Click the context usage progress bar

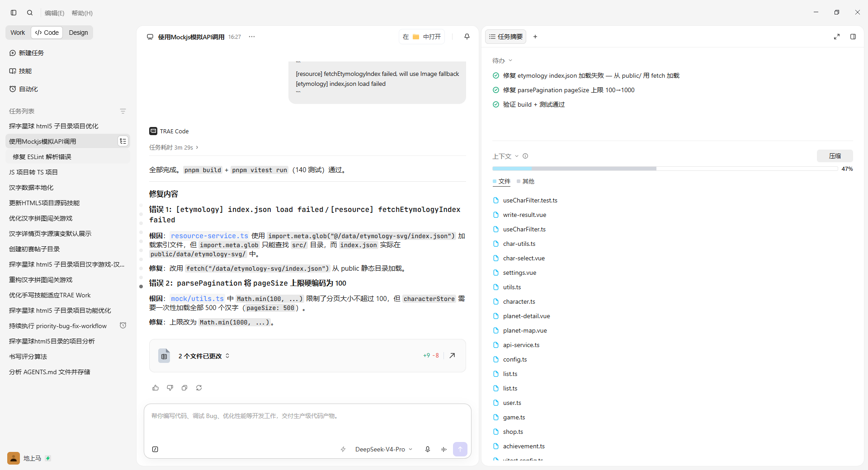[665, 169]
